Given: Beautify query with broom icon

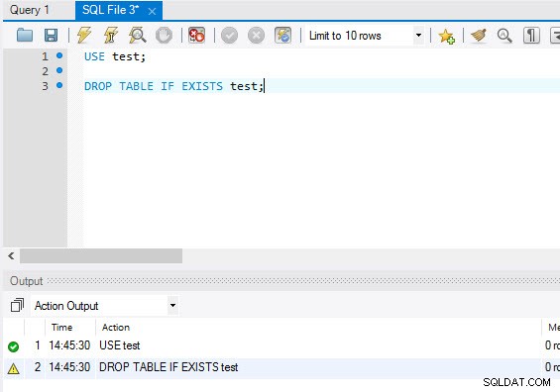Looking at the screenshot, I should click(x=479, y=36).
